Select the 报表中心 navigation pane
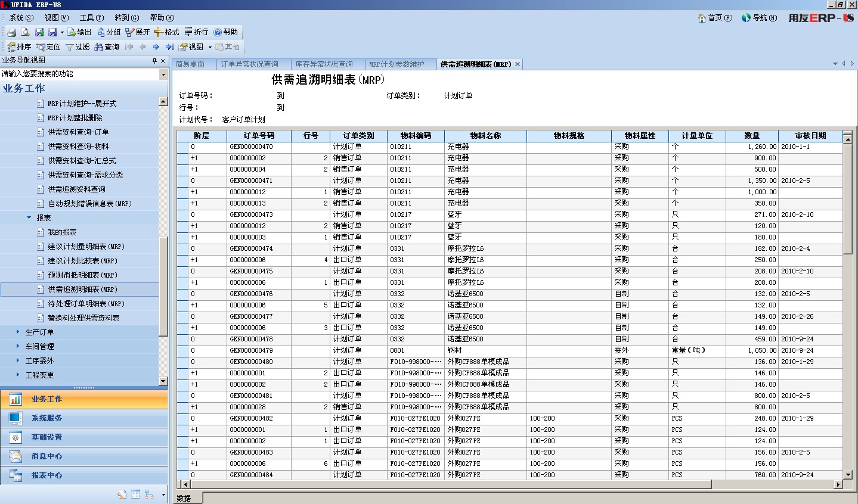The width and height of the screenshot is (858, 504). coord(83,475)
